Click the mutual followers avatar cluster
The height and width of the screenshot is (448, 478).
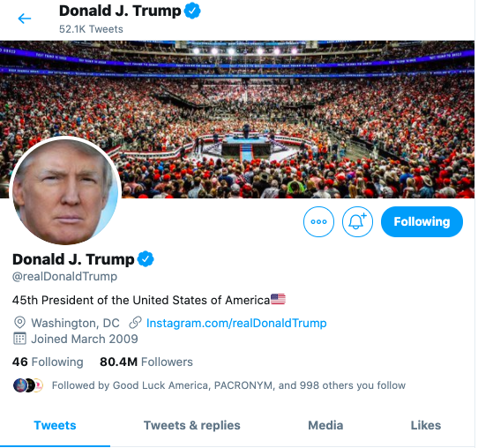(28, 385)
